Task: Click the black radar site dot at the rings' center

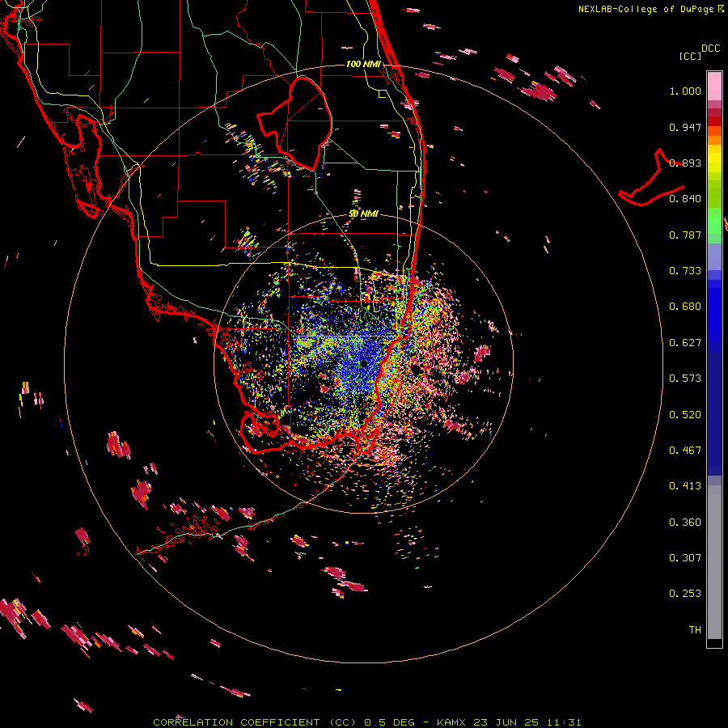Action: pos(363,363)
